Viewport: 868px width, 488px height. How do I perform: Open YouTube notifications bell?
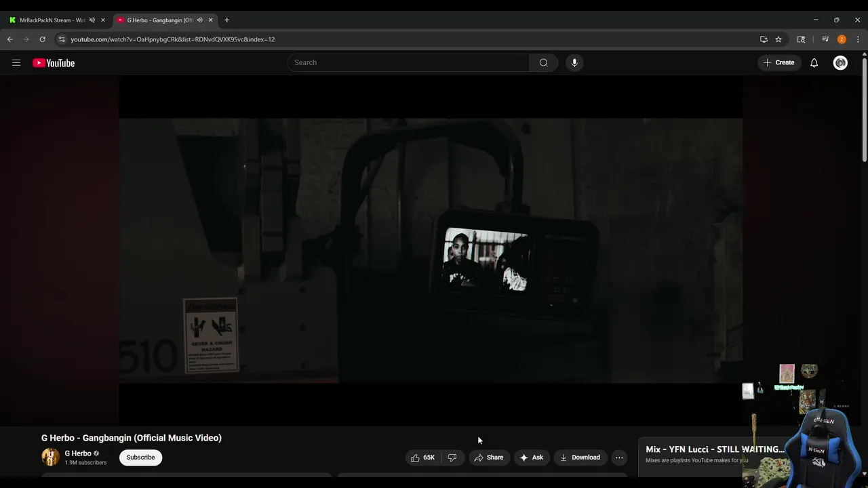coord(814,63)
